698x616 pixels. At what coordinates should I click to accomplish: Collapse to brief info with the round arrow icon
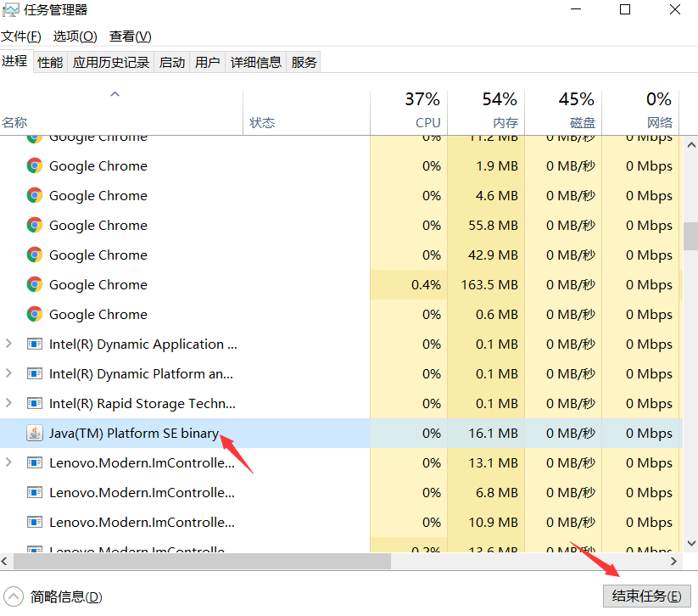[x=14, y=596]
